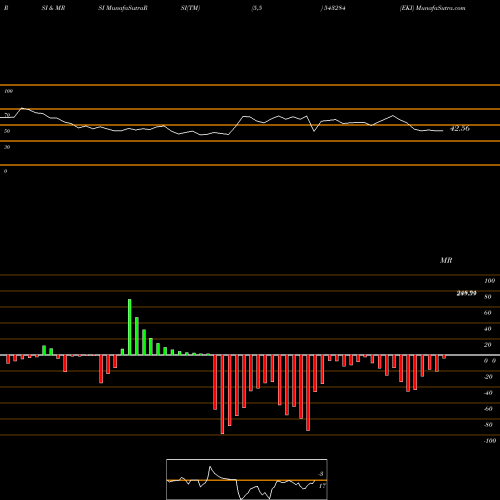This screenshot has width=500, height=500.
Task: Click the MR axis label '-40'
Action: click(488, 393)
